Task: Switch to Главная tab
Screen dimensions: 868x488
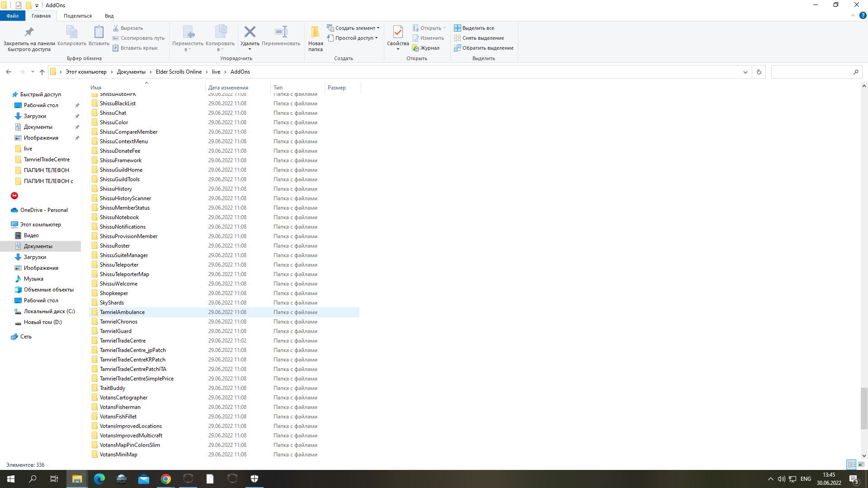Action: pyautogui.click(x=41, y=16)
